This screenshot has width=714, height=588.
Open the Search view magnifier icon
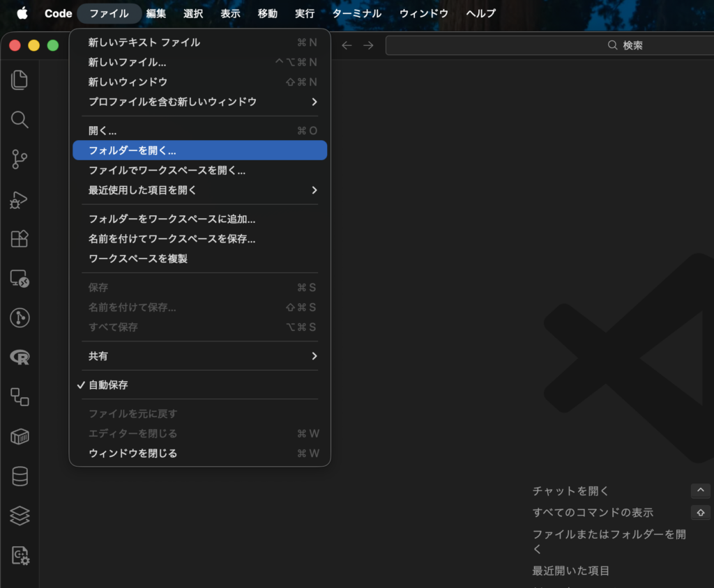[x=20, y=120]
